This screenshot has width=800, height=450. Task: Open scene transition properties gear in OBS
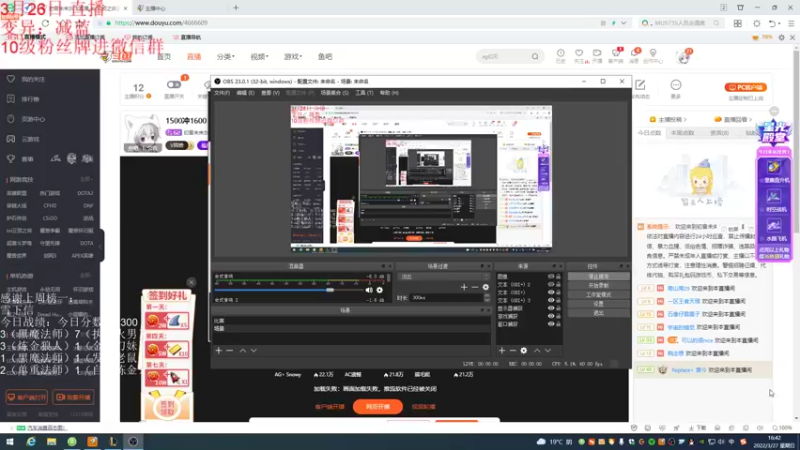tap(486, 287)
